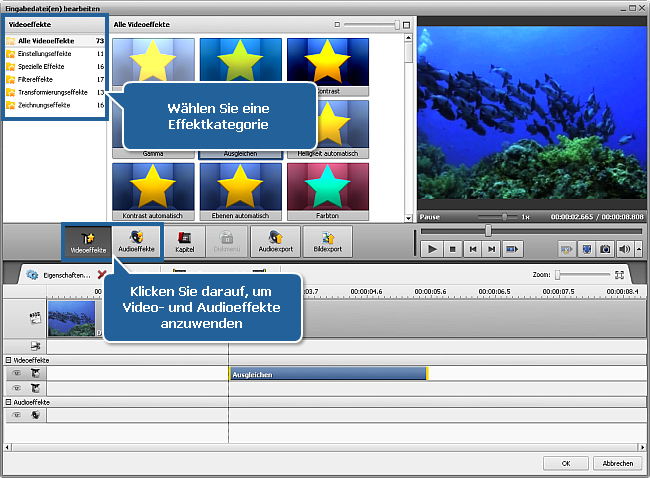This screenshot has width=650, height=478.
Task: Toggle visibility of the second video effect track
Action: (16, 387)
